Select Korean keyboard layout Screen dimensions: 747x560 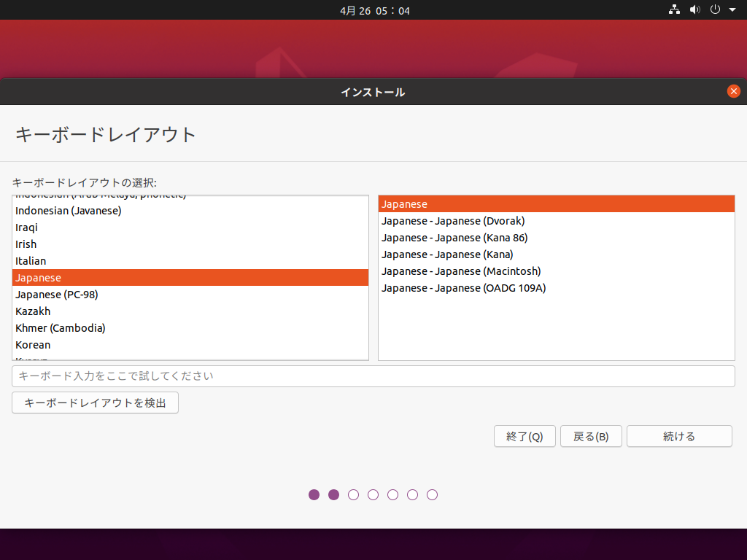190,344
